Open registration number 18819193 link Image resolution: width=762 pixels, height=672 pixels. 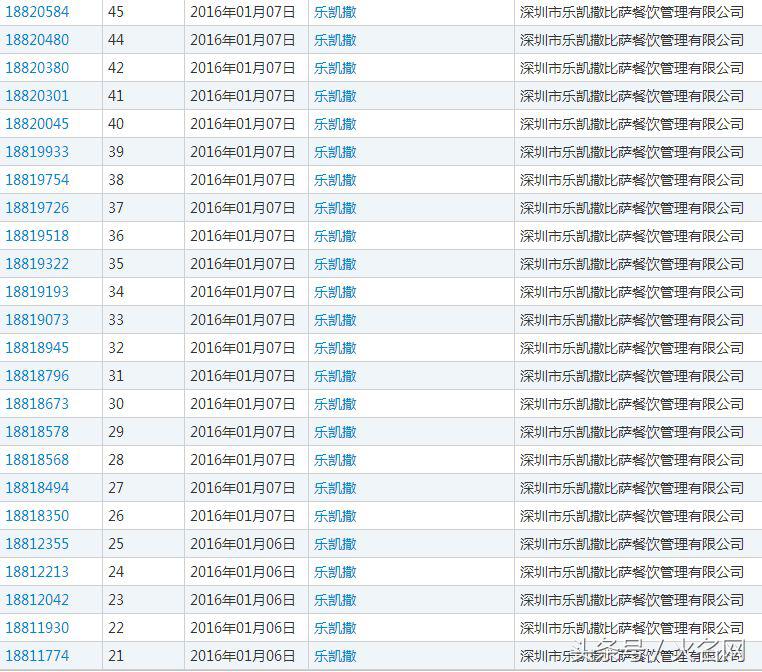coord(37,292)
